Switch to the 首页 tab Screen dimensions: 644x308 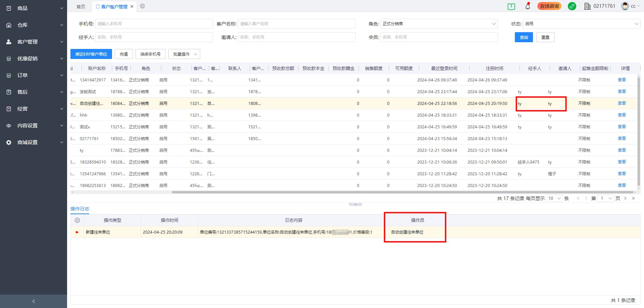click(81, 7)
